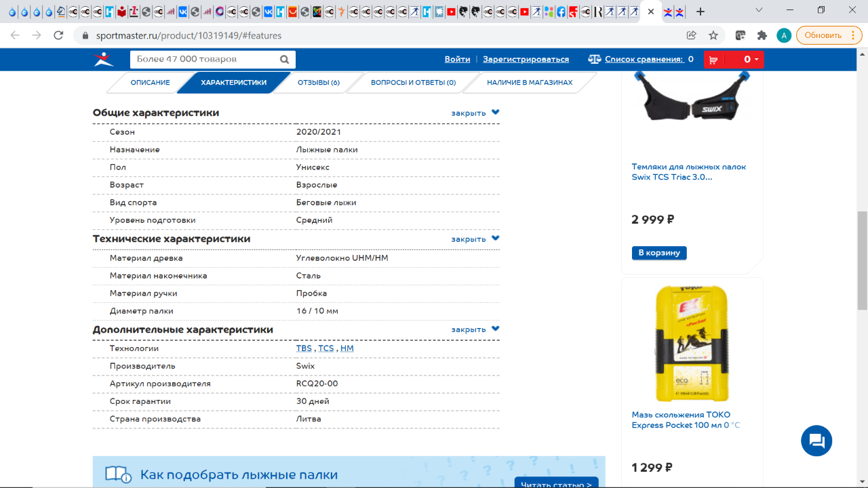Select the «16 / 10 мм» diameter value
The height and width of the screenshot is (488, 868).
tap(317, 311)
